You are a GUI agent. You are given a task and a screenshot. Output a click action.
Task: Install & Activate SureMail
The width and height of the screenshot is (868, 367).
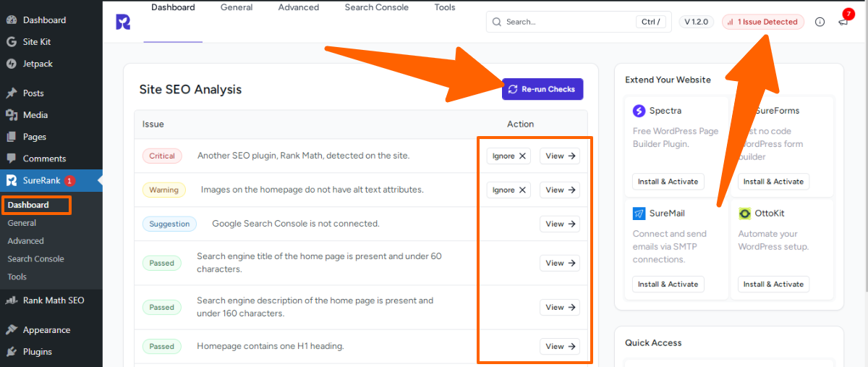[668, 284]
